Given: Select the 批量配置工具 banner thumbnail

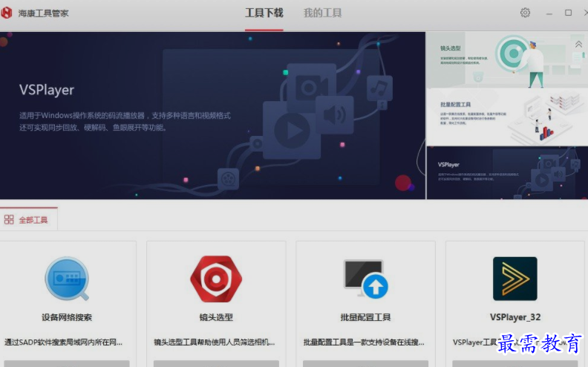Looking at the screenshot, I should (x=506, y=117).
